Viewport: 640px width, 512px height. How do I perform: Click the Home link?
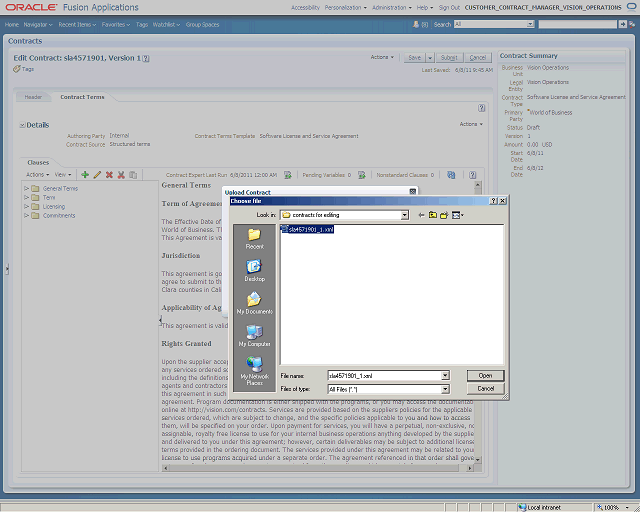pyautogui.click(x=12, y=24)
